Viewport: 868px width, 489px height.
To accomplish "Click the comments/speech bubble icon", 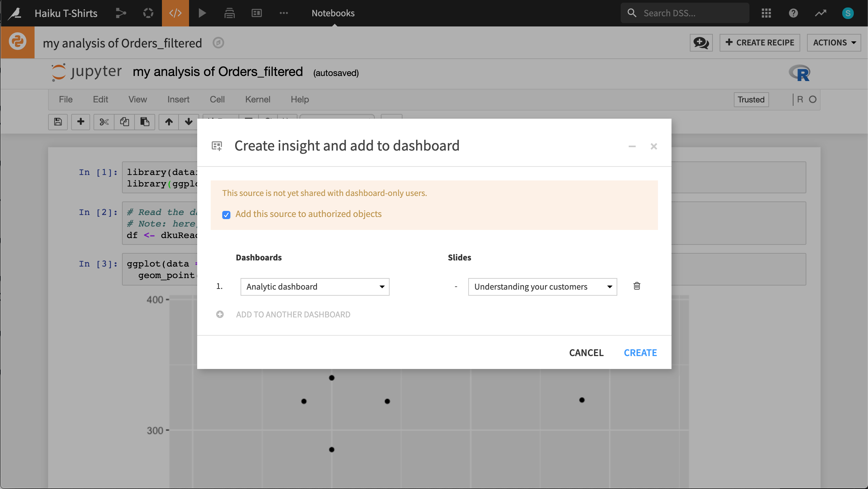I will click(701, 43).
